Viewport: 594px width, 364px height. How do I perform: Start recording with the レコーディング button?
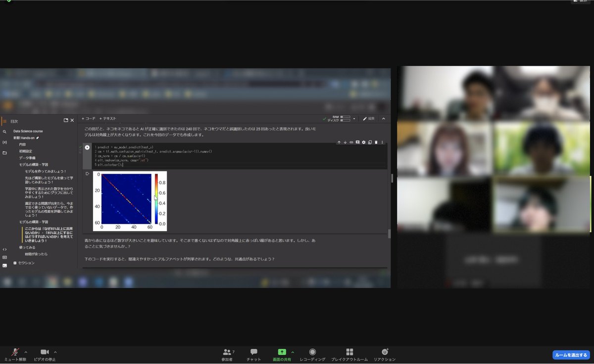click(312, 354)
